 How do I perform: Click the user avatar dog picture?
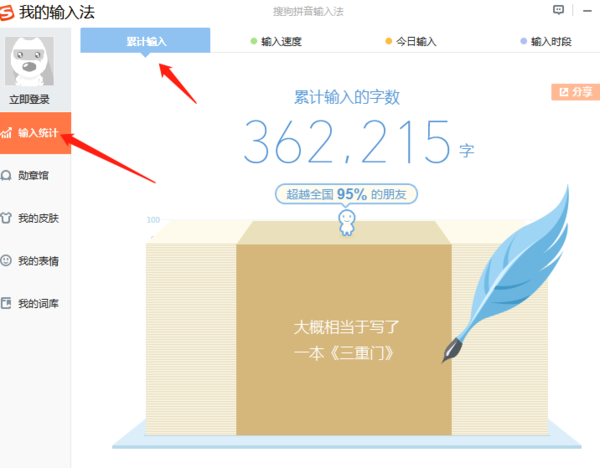(x=29, y=61)
